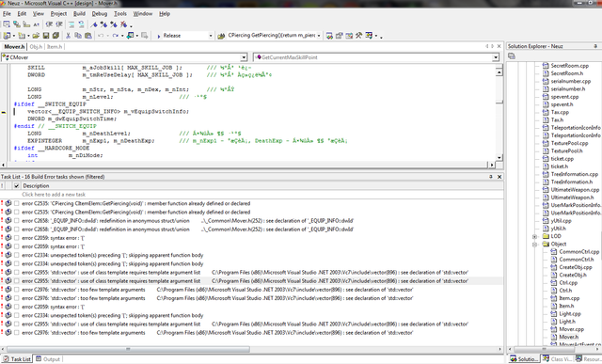Screen dimensions: 602x364
Task: Uncomment the selected lines
Action: 82,24
